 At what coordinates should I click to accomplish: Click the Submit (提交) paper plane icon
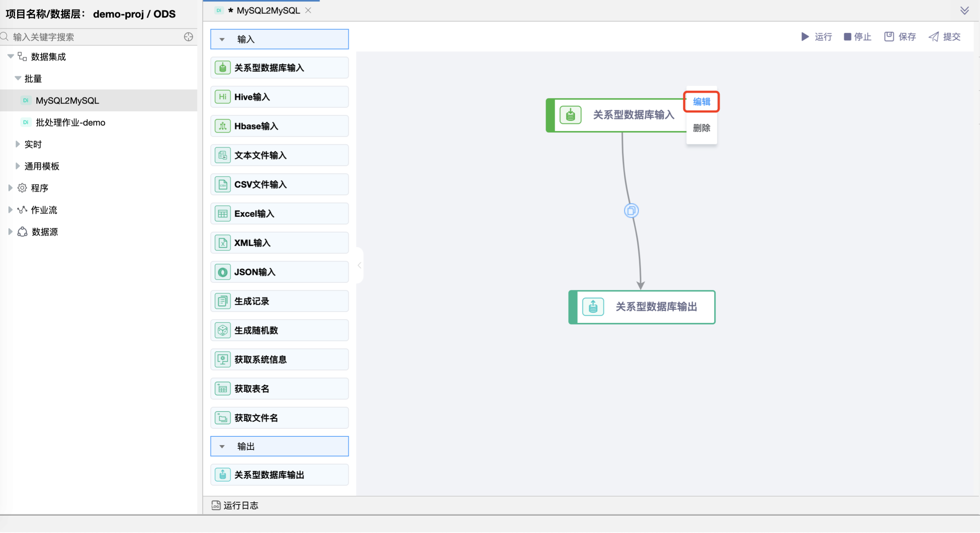click(934, 36)
